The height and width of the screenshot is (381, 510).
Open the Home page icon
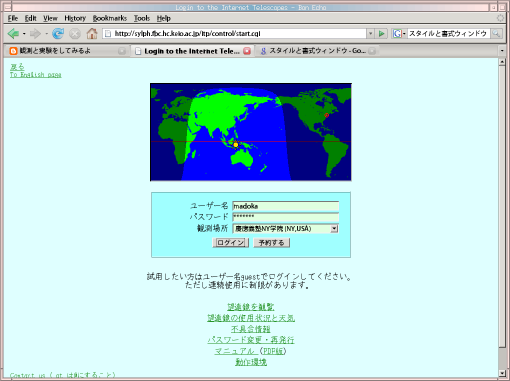pos(92,33)
